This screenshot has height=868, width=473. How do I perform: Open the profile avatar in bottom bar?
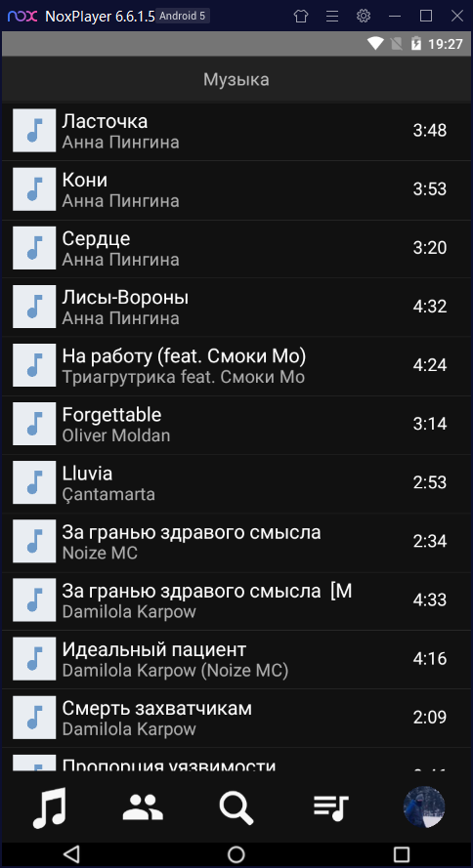[x=424, y=807]
